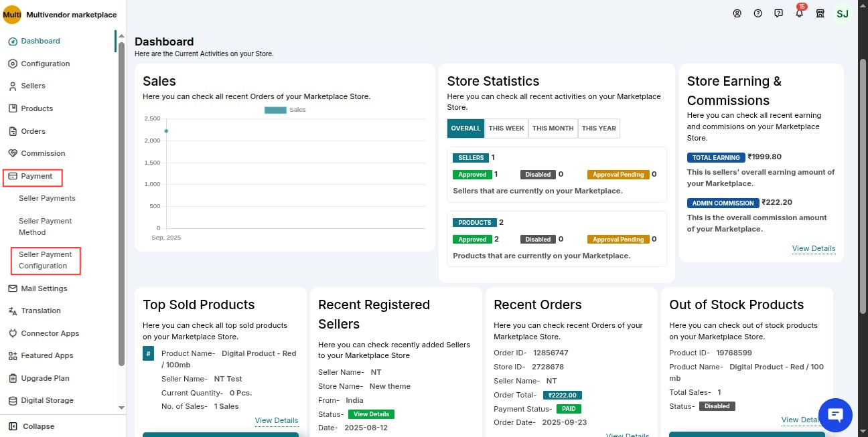Click green View Details status button

pyautogui.click(x=371, y=414)
